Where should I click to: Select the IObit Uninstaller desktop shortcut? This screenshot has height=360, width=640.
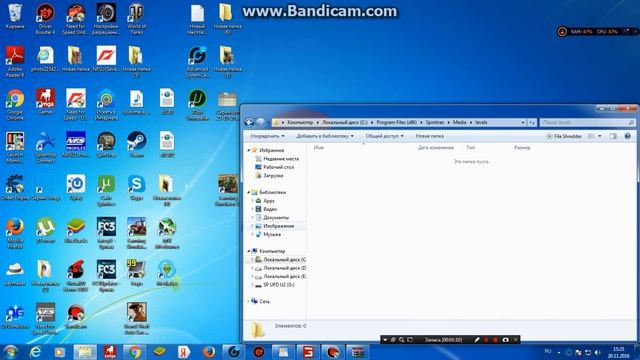(x=197, y=104)
